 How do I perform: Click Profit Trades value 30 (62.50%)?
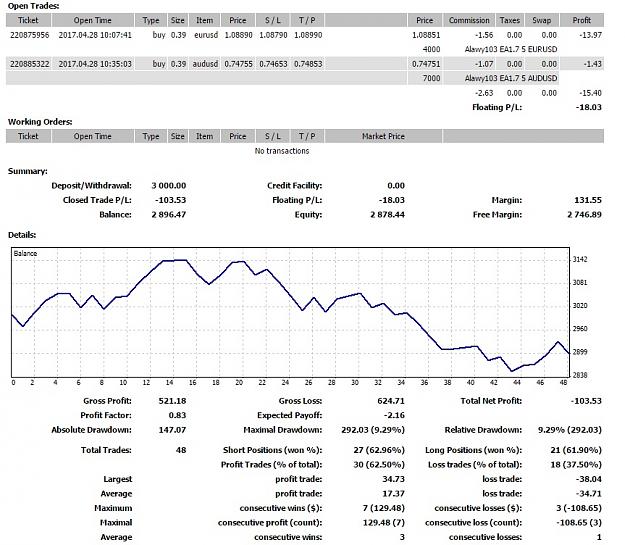(x=379, y=464)
